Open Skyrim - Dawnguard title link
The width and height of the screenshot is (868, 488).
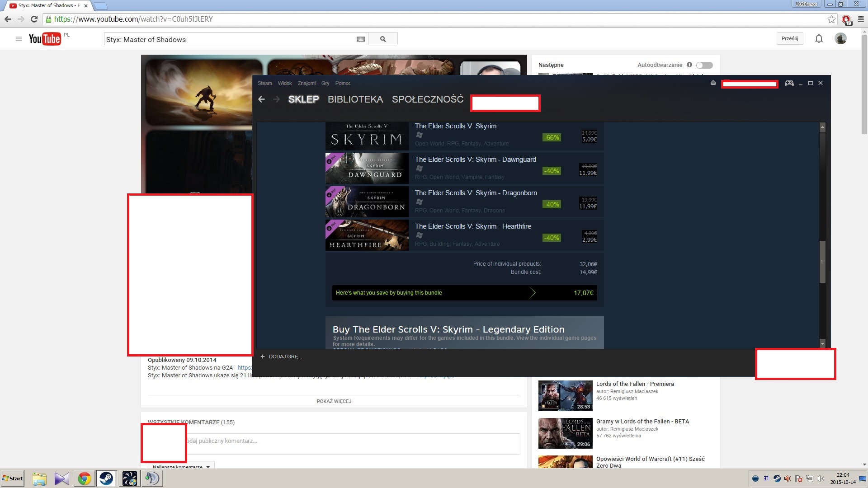(x=476, y=160)
